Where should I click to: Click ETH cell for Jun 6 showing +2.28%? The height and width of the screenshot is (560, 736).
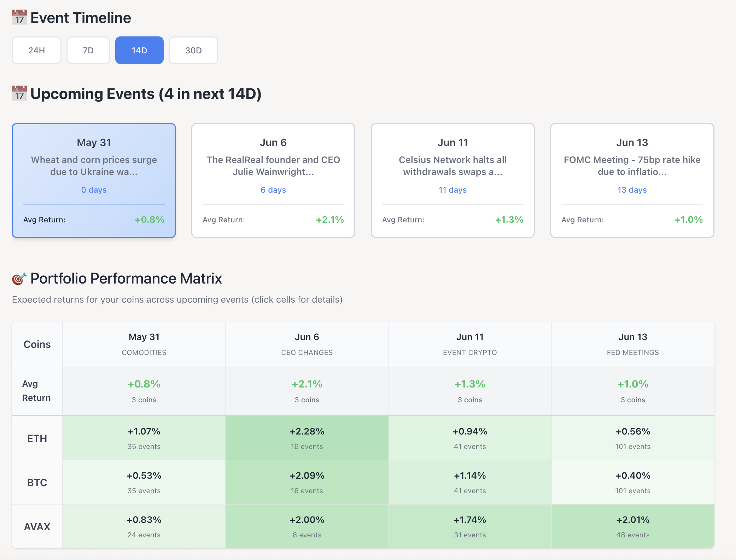click(x=307, y=438)
